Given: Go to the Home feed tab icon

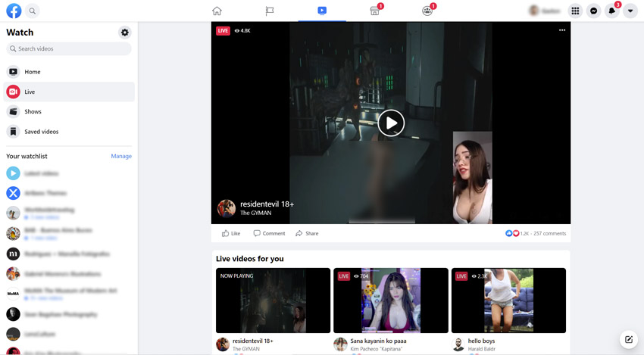Looking at the screenshot, I should click(x=217, y=11).
